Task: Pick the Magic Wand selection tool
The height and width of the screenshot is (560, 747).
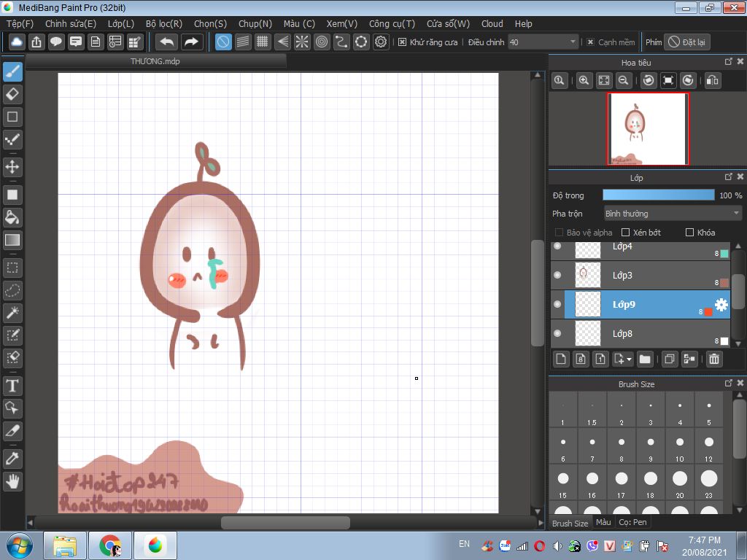Action: pos(12,313)
